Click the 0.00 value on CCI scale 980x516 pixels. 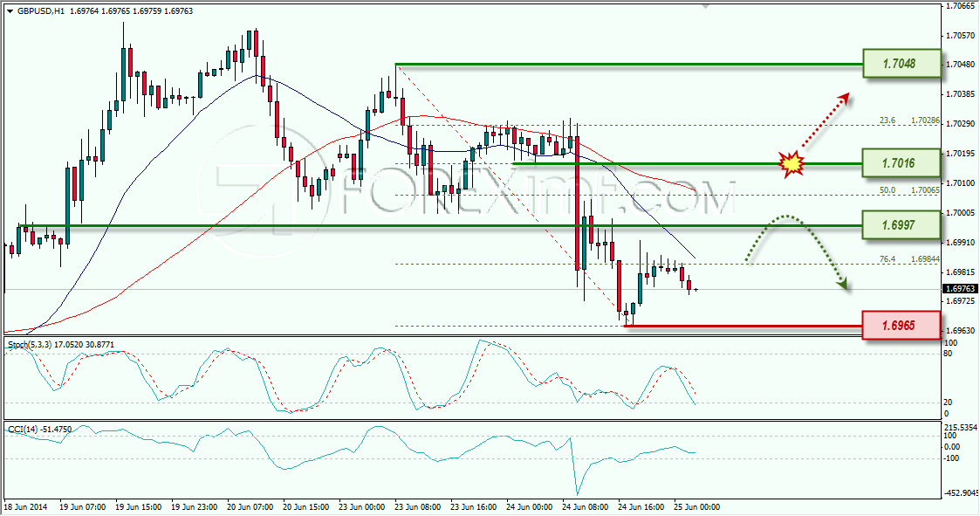point(952,446)
